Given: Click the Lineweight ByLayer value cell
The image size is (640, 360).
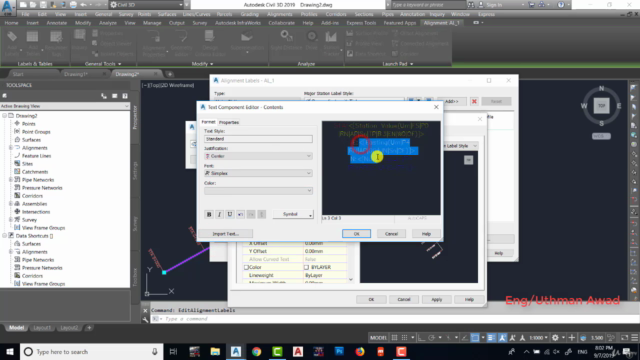Looking at the screenshot, I should click(x=325, y=275).
